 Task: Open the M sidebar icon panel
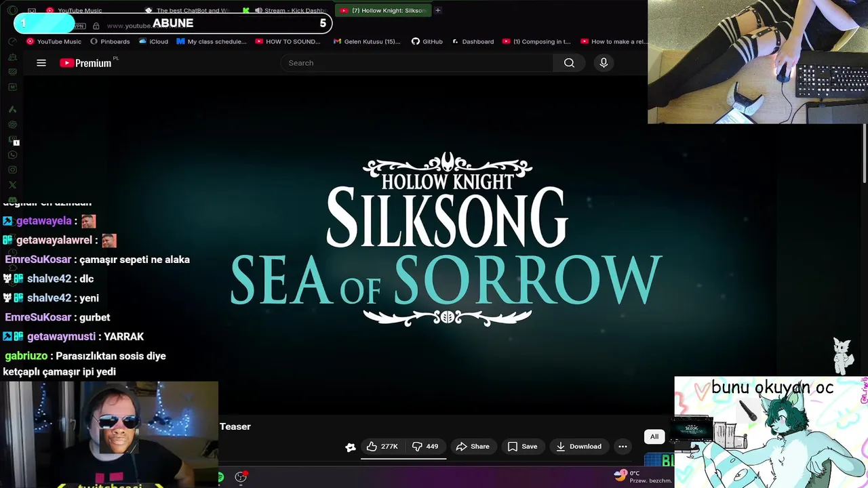(12, 87)
